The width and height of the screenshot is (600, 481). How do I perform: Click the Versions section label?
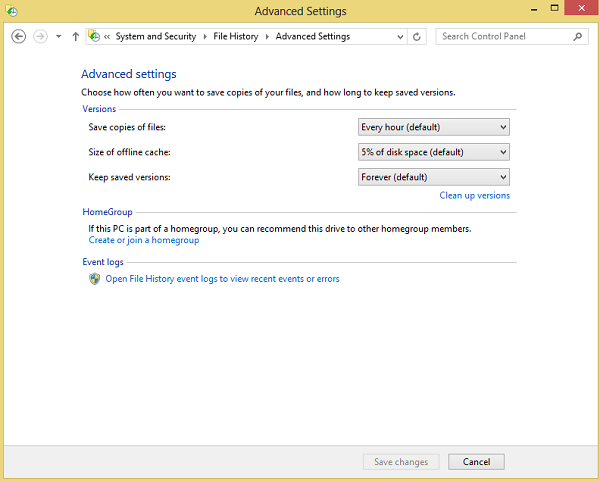[x=99, y=109]
